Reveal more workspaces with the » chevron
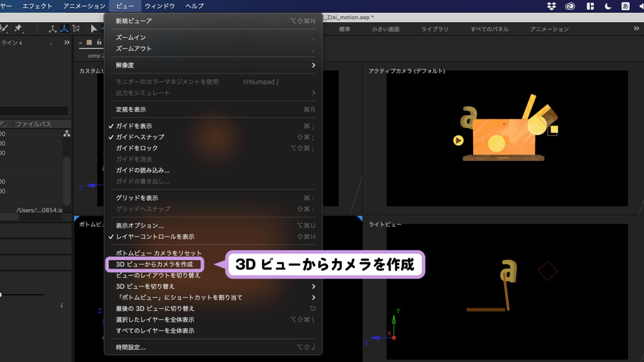The width and height of the screenshot is (644, 362). 636,29
